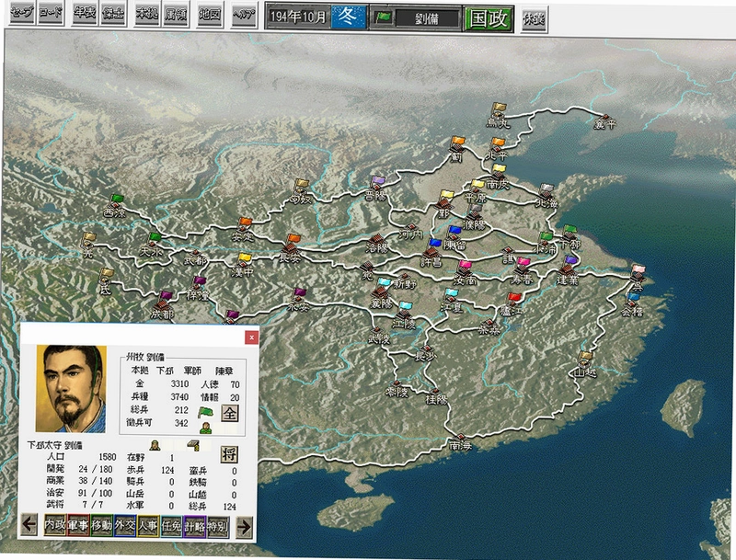Select the 鄴 city on the map
Viewport: 736px width, 560px height.
pyautogui.click(x=443, y=205)
